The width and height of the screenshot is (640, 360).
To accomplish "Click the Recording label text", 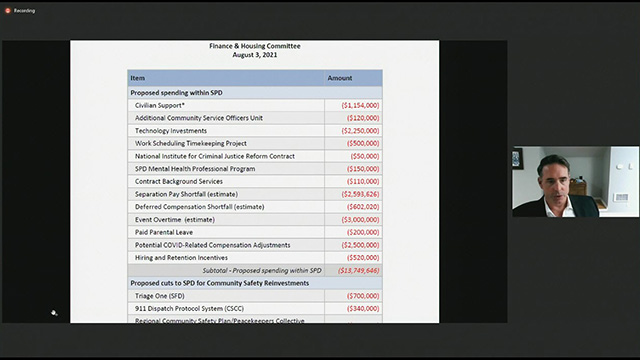I will pyautogui.click(x=24, y=11).
